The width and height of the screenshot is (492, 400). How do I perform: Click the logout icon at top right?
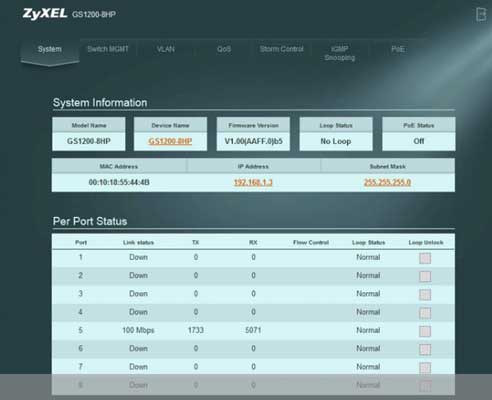[481, 15]
